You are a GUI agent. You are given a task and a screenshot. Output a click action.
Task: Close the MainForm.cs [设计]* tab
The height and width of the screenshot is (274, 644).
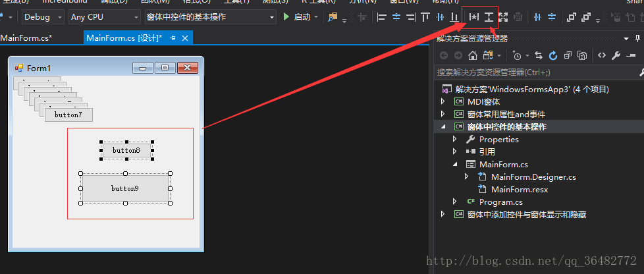click(185, 38)
